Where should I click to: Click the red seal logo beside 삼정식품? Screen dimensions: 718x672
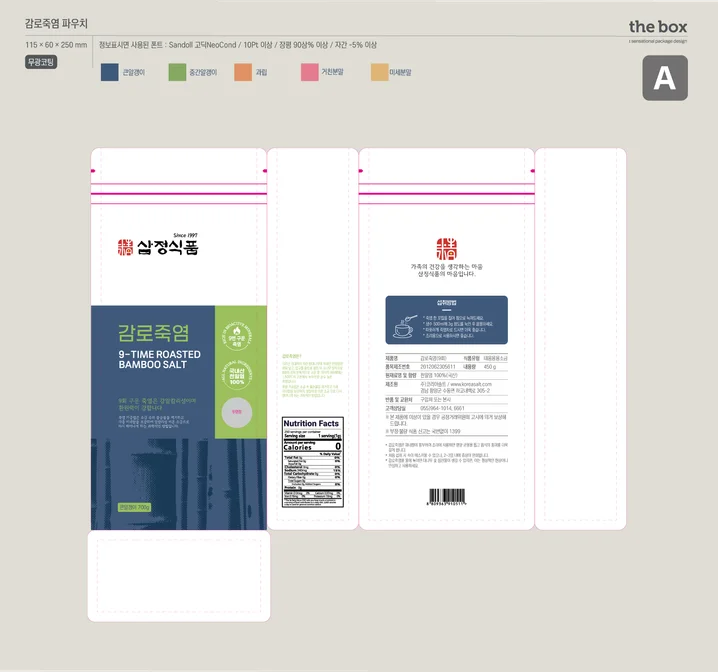(125, 248)
